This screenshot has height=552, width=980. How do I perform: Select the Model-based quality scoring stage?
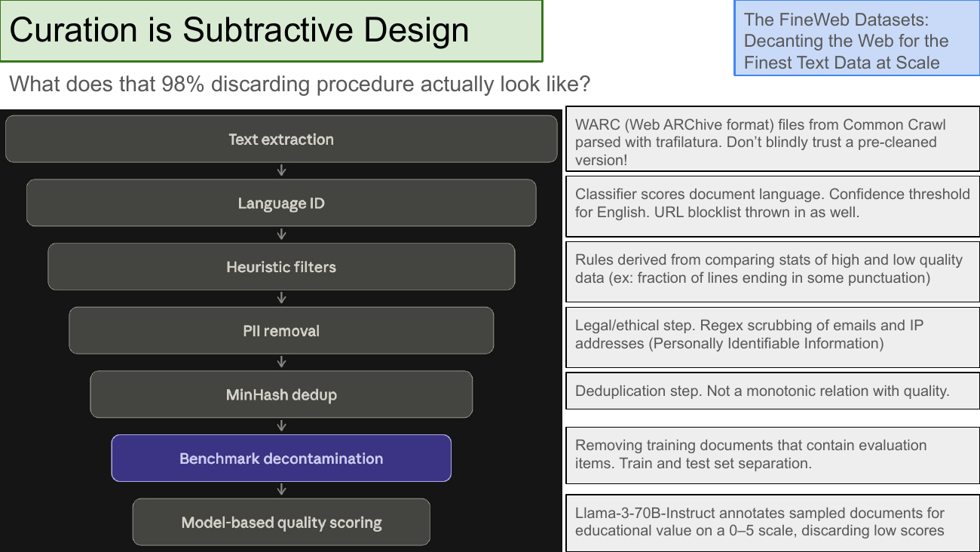click(x=281, y=523)
